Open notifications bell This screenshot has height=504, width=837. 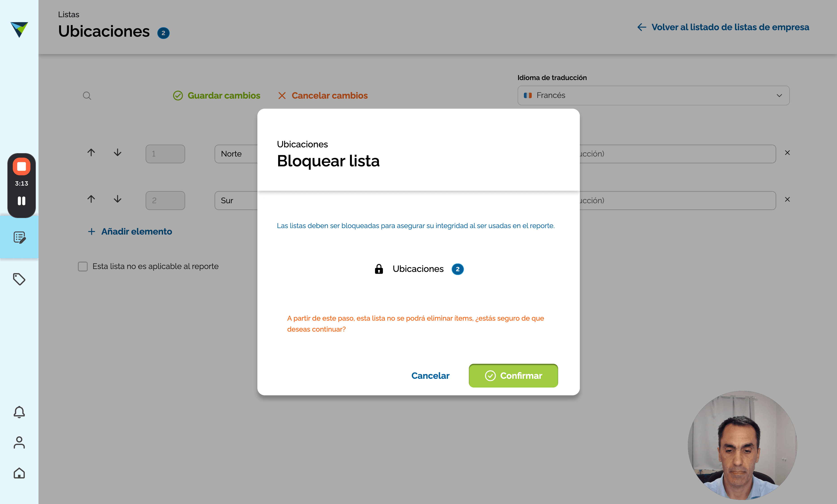[19, 412]
